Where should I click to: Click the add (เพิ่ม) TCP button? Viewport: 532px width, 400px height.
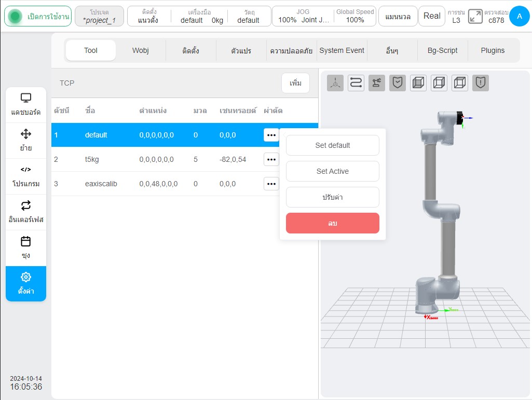pos(295,83)
